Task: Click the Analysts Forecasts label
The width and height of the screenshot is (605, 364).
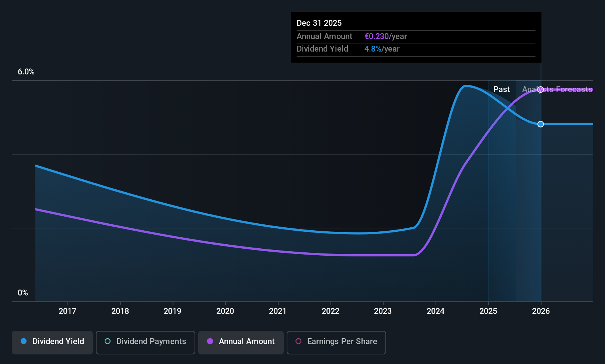Action: pyautogui.click(x=557, y=90)
